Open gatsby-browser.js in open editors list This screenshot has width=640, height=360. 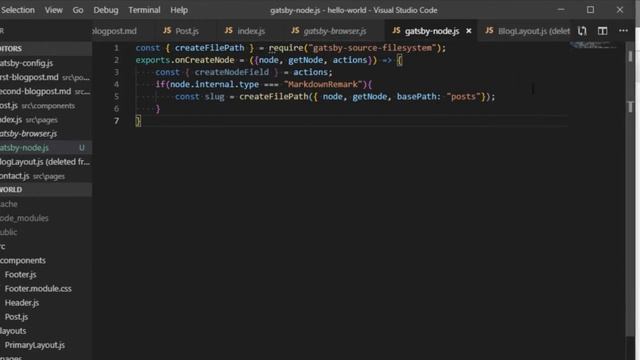pyautogui.click(x=46, y=133)
